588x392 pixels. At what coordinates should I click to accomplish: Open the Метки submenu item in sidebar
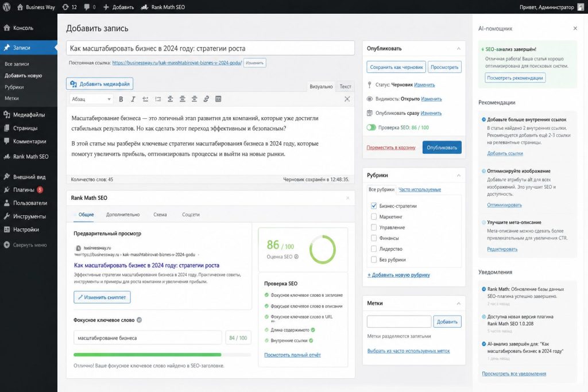click(11, 98)
